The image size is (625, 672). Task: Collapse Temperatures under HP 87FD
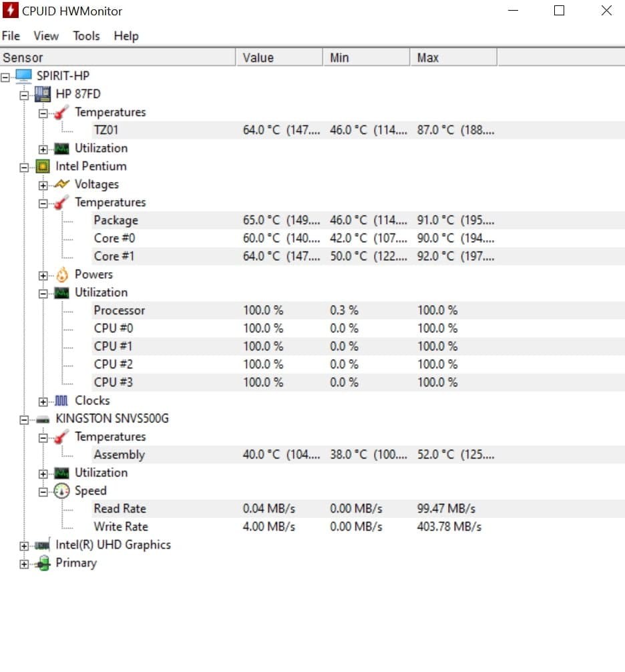pos(43,113)
